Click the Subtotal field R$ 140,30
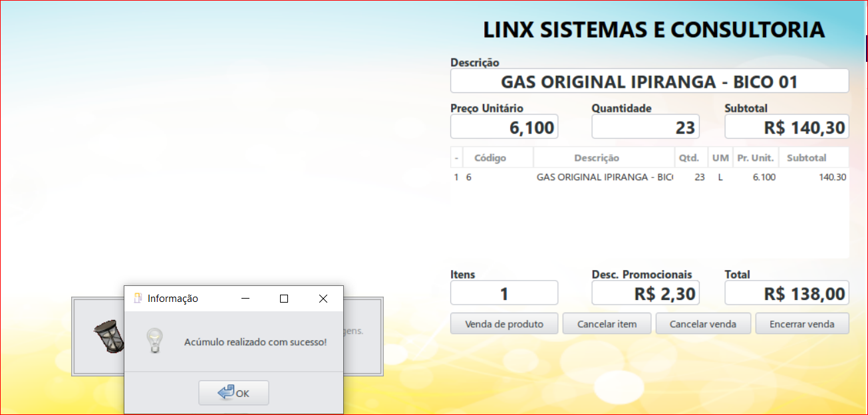The image size is (868, 415). 787,127
